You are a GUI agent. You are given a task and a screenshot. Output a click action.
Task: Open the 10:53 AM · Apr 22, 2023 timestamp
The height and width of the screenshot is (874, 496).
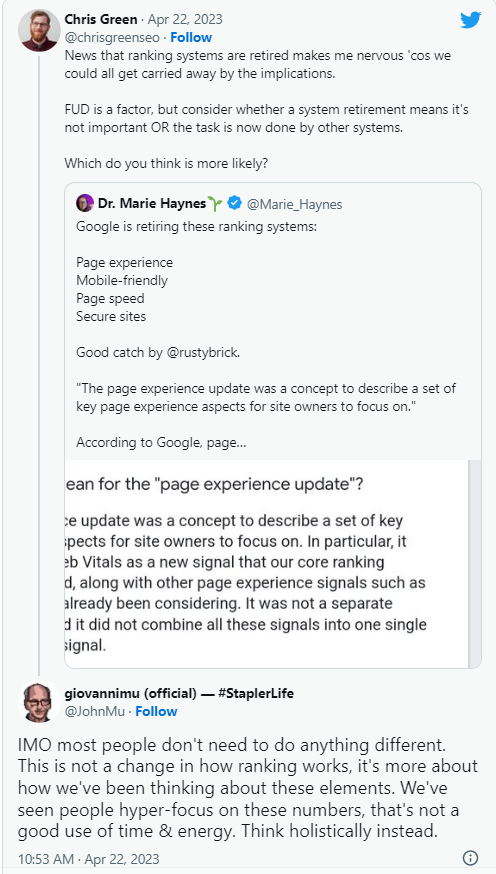[x=89, y=859]
